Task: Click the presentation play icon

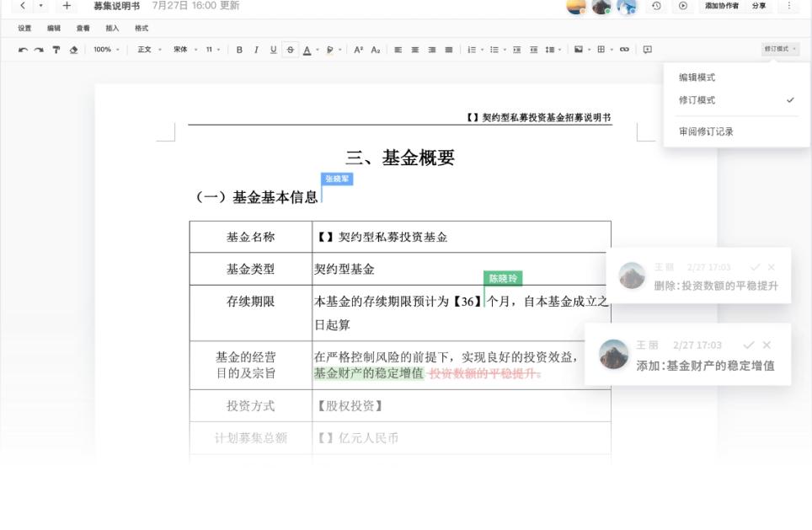Action: (x=683, y=6)
